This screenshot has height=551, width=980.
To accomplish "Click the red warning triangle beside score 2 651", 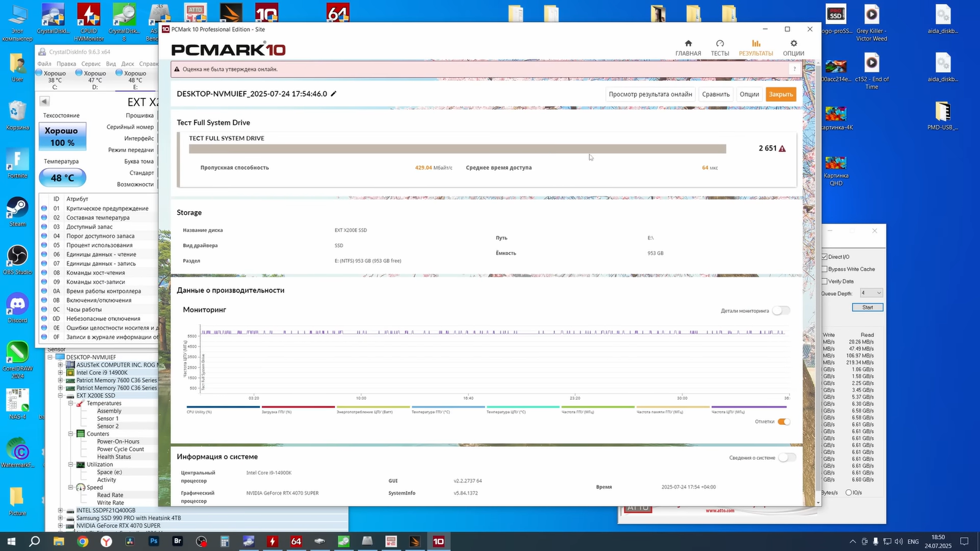I will 782,149.
